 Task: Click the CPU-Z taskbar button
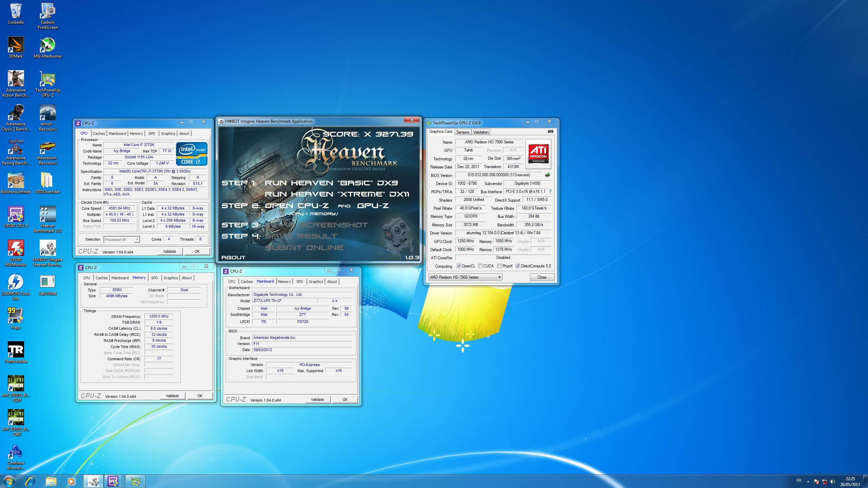113,481
